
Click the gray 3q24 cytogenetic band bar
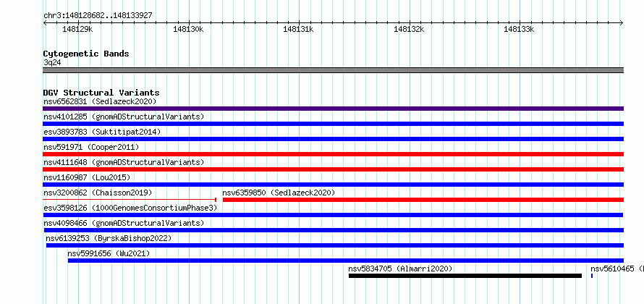click(333, 70)
